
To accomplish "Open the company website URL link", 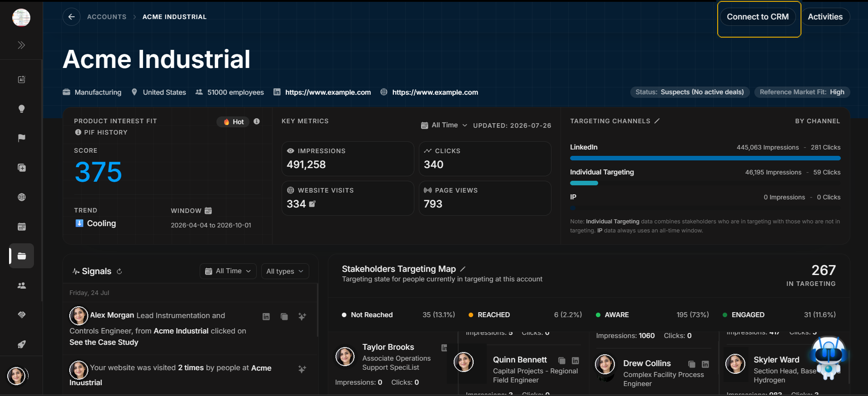I will point(435,92).
